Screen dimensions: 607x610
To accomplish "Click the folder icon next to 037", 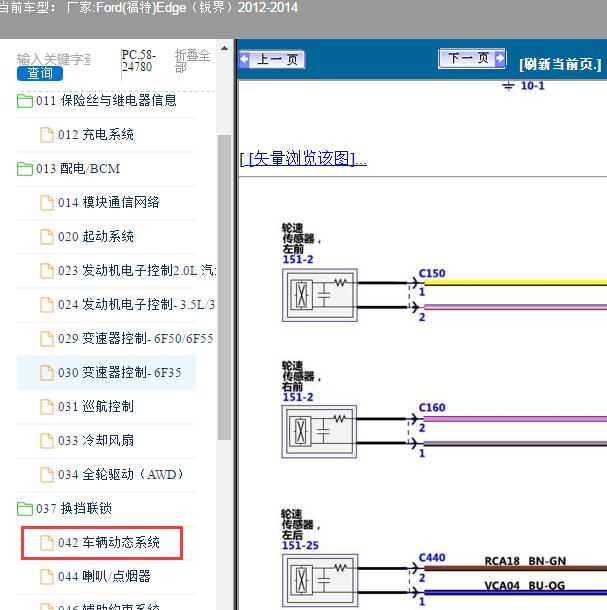I will click(25, 509).
